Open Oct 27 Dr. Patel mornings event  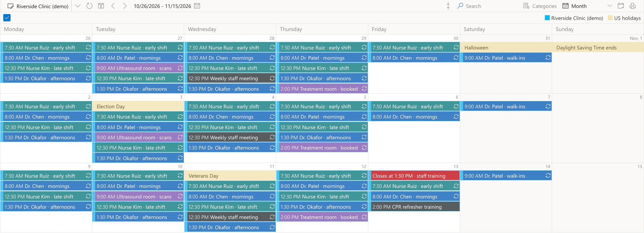pyautogui.click(x=138, y=58)
